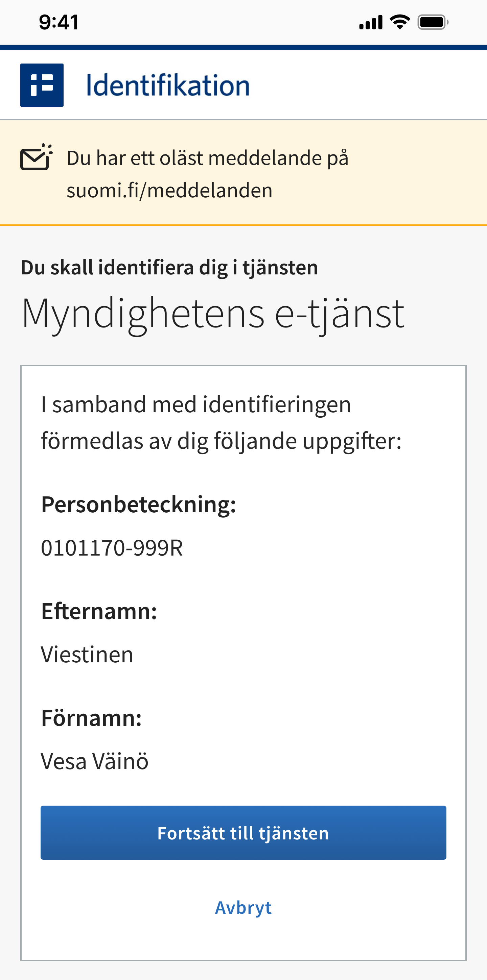
Task: Tap the cellular signal strength icon
Action: (x=370, y=22)
